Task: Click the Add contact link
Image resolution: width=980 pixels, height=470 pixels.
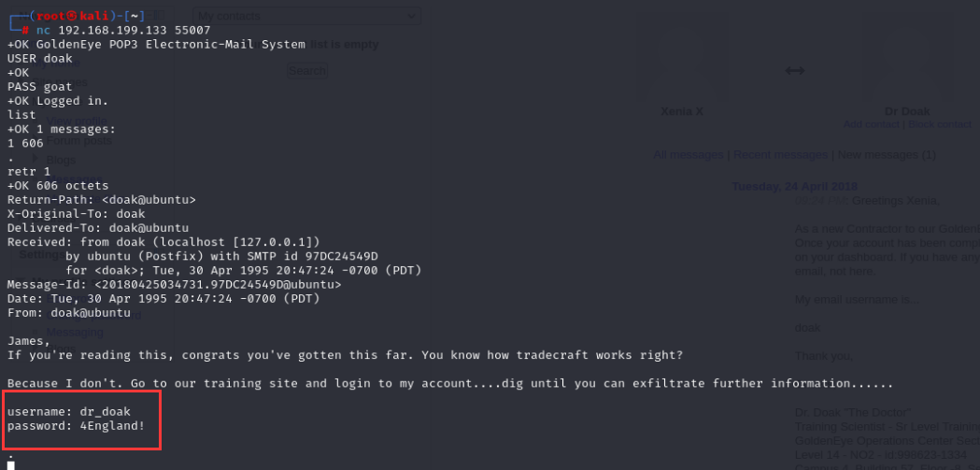Action: click(871, 124)
